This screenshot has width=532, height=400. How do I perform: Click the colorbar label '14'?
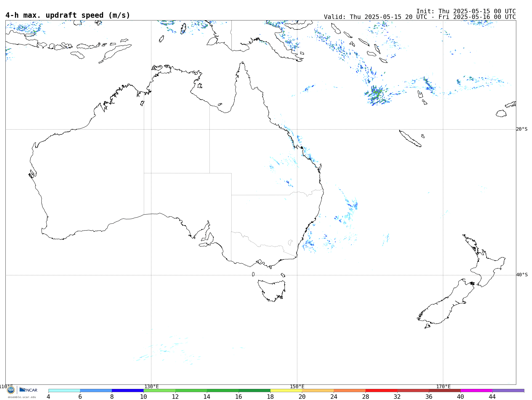pyautogui.click(x=207, y=397)
